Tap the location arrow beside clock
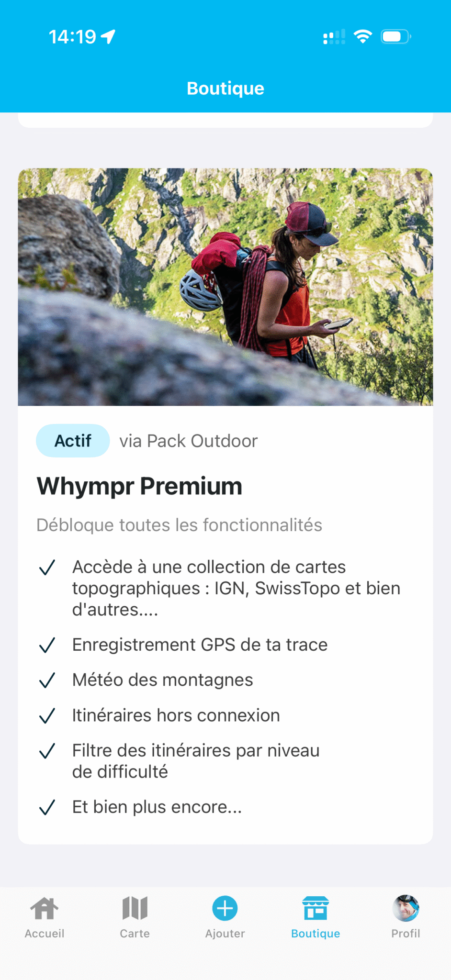Image resolution: width=451 pixels, height=980 pixels. [x=109, y=36]
